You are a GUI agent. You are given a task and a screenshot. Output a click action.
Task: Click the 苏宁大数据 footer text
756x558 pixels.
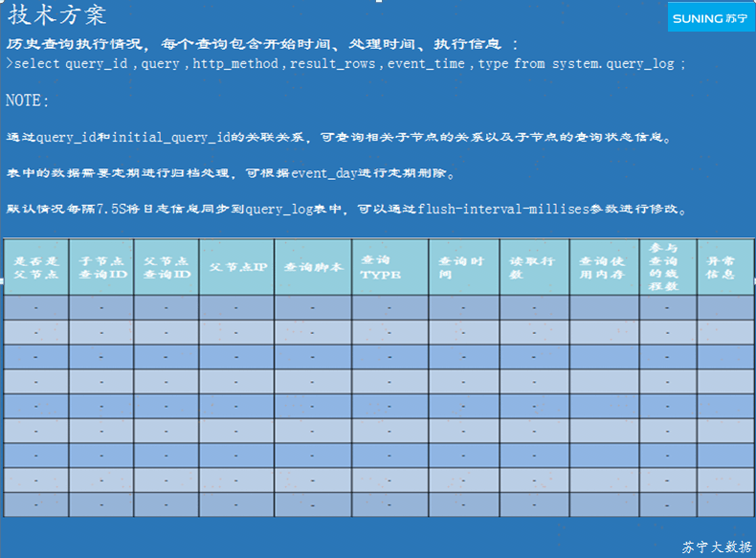coord(717,547)
